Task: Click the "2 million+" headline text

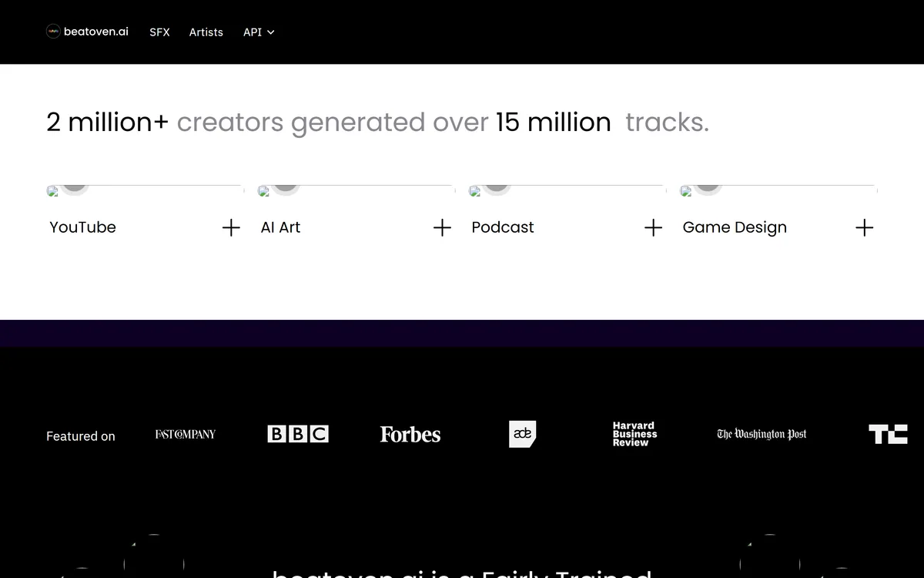Action: click(107, 122)
